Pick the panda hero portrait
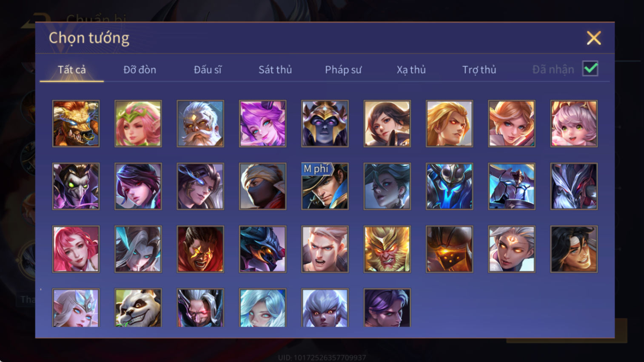Image resolution: width=644 pixels, height=362 pixels. 138,308
